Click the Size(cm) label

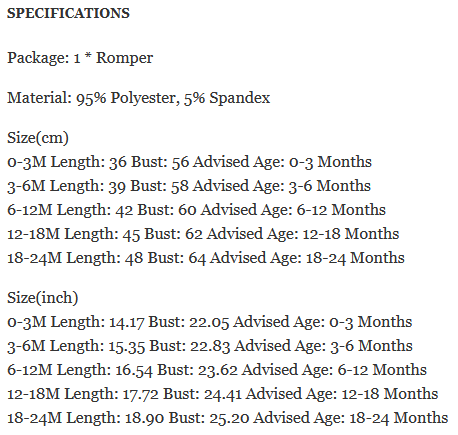point(38,138)
